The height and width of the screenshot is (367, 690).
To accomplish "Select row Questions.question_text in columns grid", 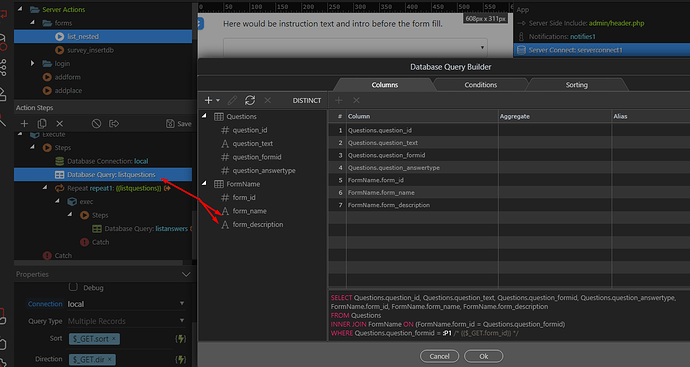I will (509, 143).
